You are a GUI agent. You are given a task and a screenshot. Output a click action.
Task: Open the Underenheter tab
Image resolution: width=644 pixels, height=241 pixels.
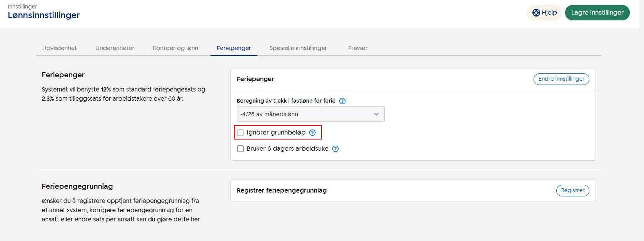click(x=115, y=48)
